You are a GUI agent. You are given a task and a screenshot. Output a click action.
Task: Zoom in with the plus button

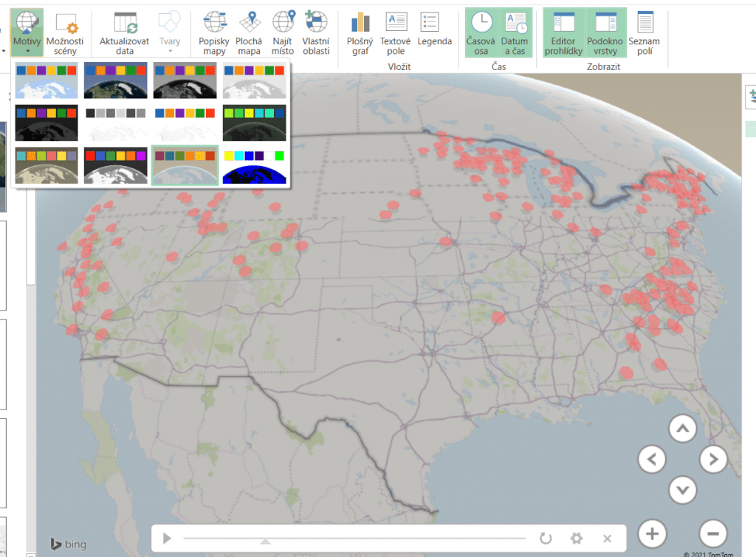pyautogui.click(x=651, y=533)
